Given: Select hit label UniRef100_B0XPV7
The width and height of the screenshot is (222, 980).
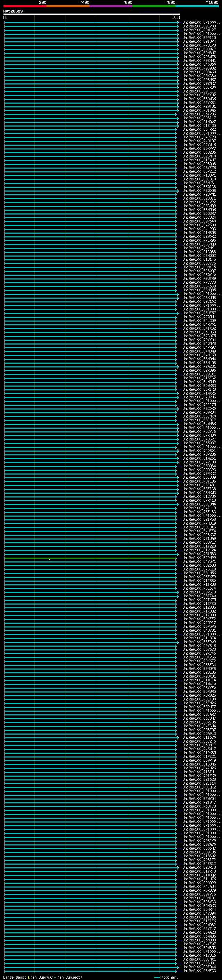Looking at the screenshot, I should (199, 148).
